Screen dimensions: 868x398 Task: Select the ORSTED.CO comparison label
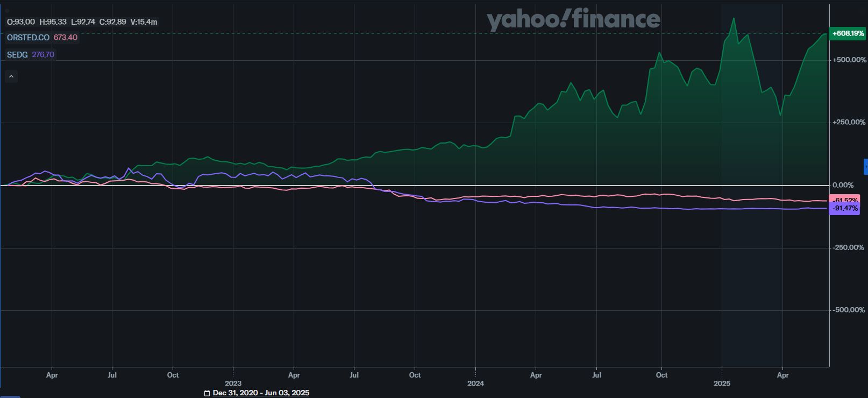(28, 38)
